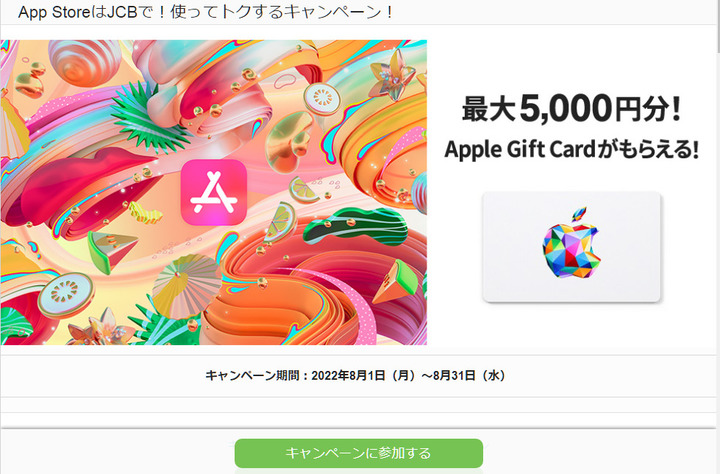Click the キャンペーン期間 date line

[x=356, y=376]
